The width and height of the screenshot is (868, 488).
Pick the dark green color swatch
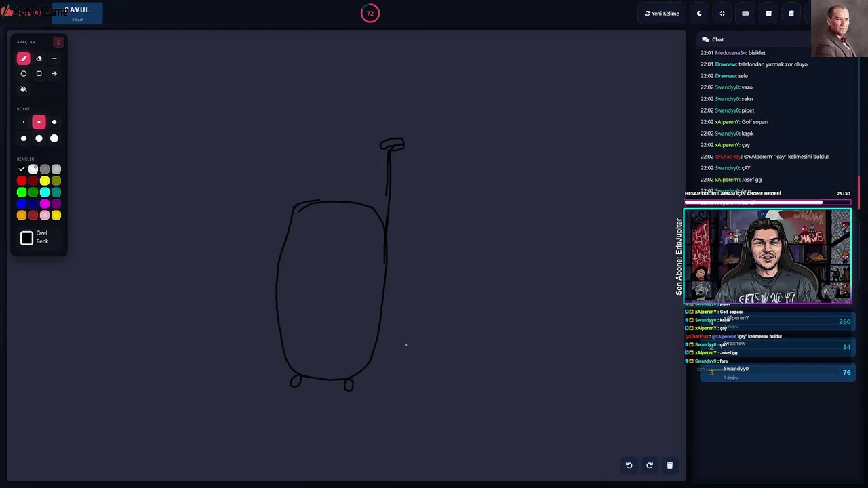point(33,192)
